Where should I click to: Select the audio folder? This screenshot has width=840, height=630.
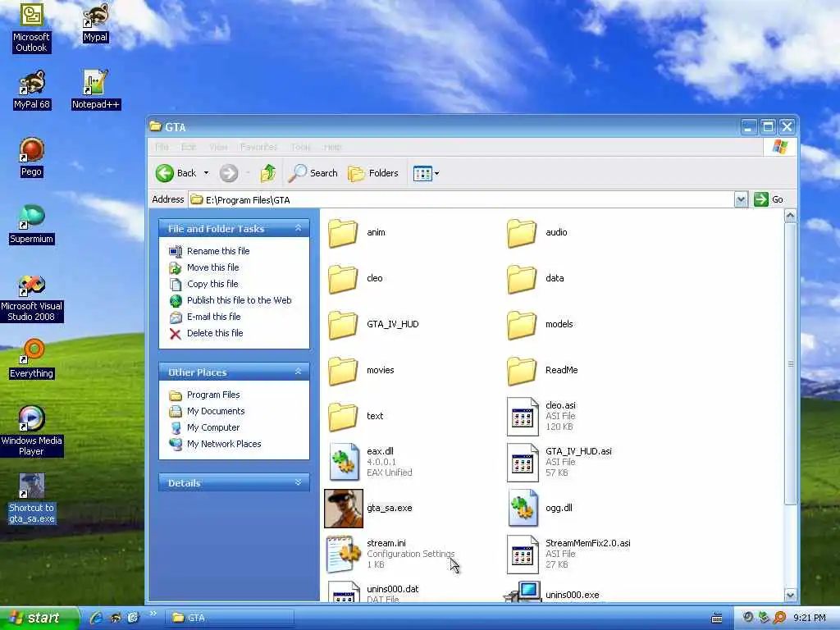(x=536, y=232)
